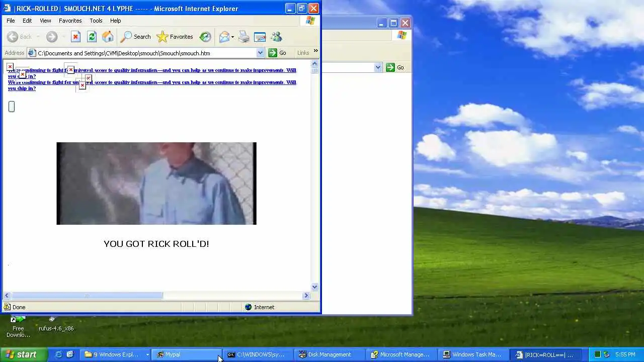The image size is (644, 362).
Task: Click the Rick Roll video image
Action: [156, 184]
